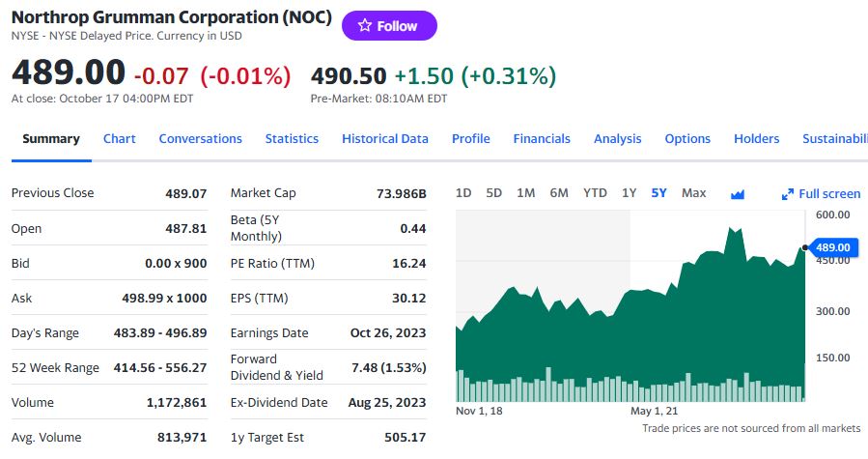Click the Options tab
This screenshot has height=459, width=868.
click(687, 138)
